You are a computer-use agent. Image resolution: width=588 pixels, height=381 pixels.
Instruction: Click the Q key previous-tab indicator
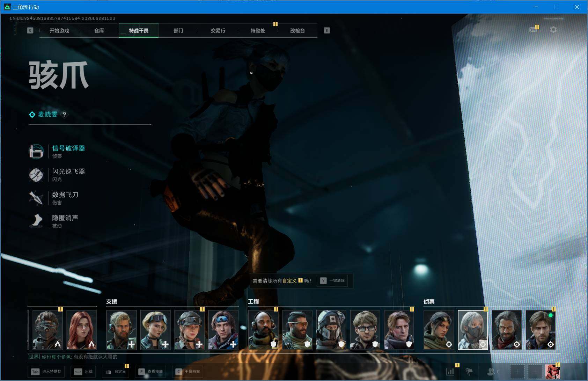click(x=30, y=30)
